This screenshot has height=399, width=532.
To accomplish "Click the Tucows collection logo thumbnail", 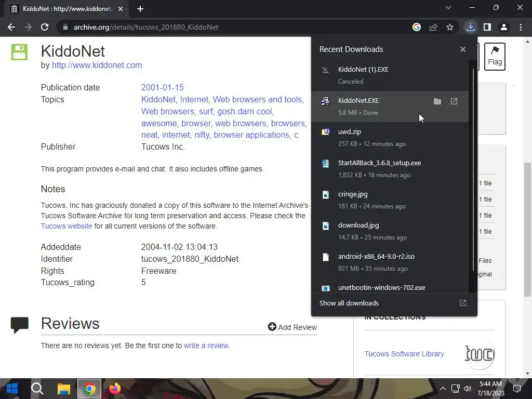I will pyautogui.click(x=480, y=354).
